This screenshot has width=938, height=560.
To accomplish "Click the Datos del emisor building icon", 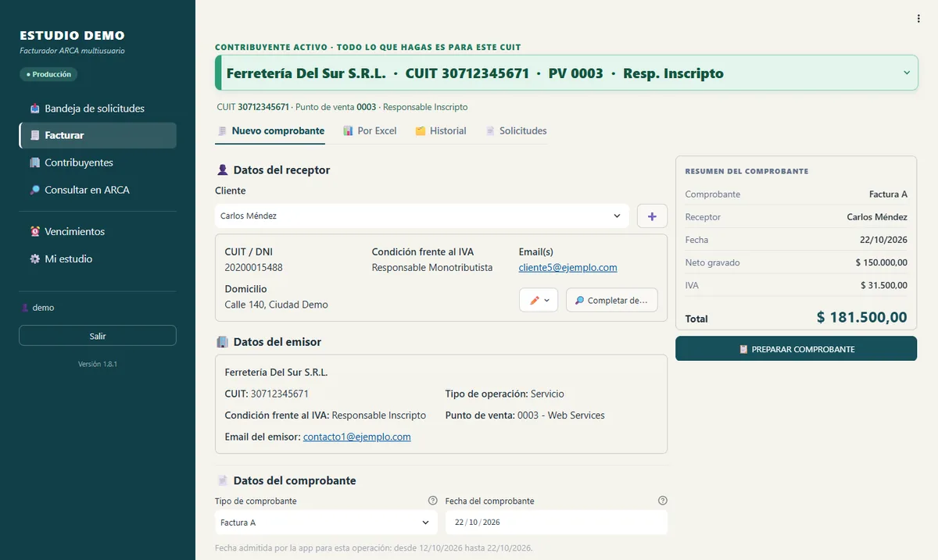I will pyautogui.click(x=222, y=341).
